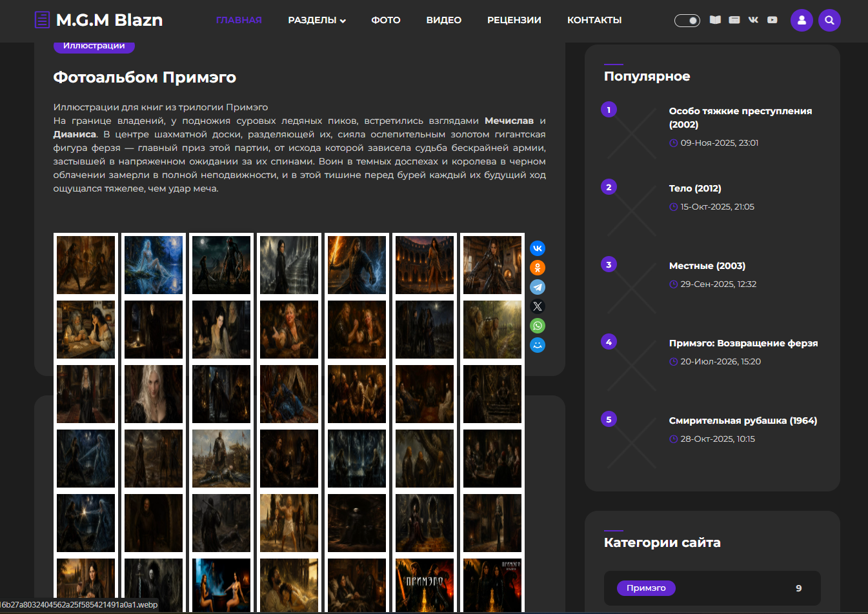
Task: Toggle the dark theme switch in header
Action: (687, 21)
